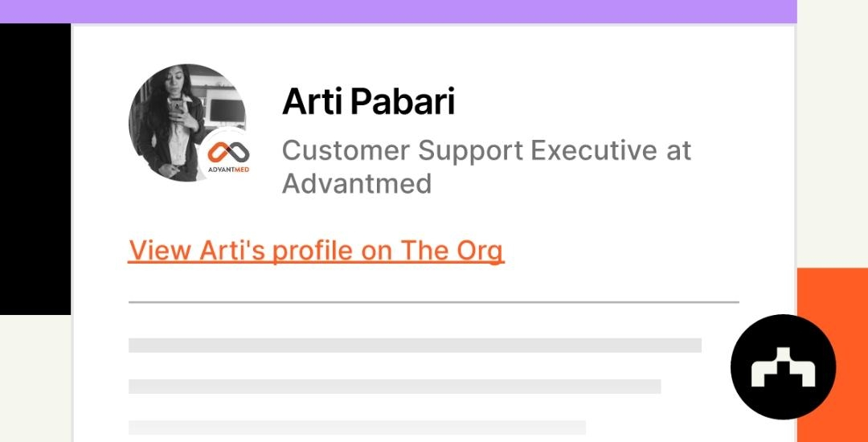
Task: Click the purple banner at the top
Action: (399, 11)
